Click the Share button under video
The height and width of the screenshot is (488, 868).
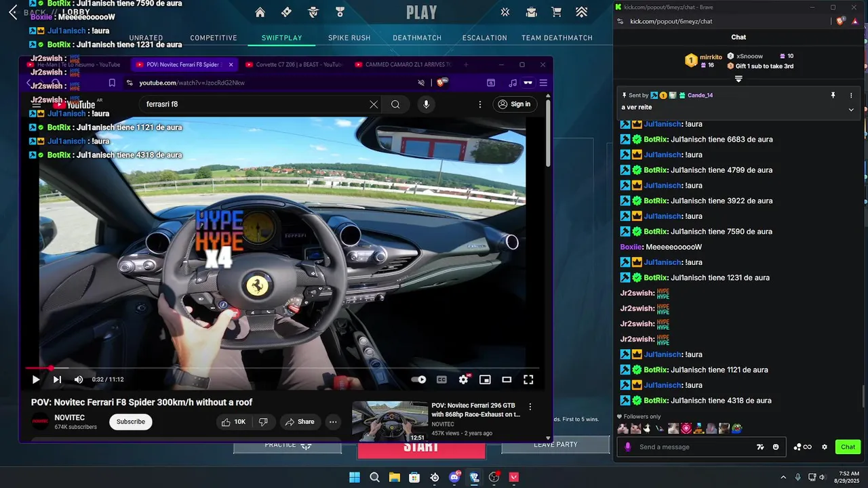coord(299,422)
